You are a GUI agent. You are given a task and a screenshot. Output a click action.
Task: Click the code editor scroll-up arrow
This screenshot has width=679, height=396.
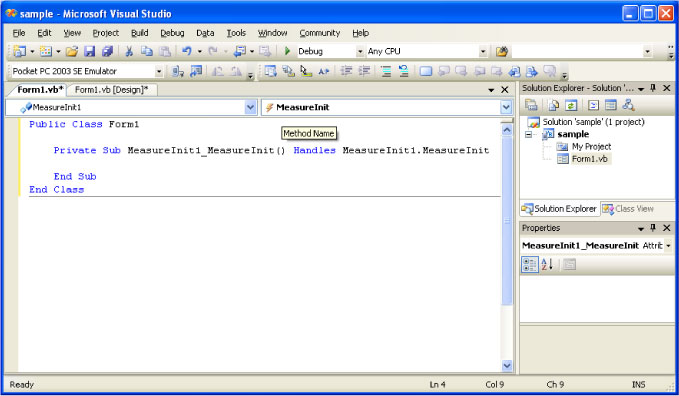click(507, 130)
